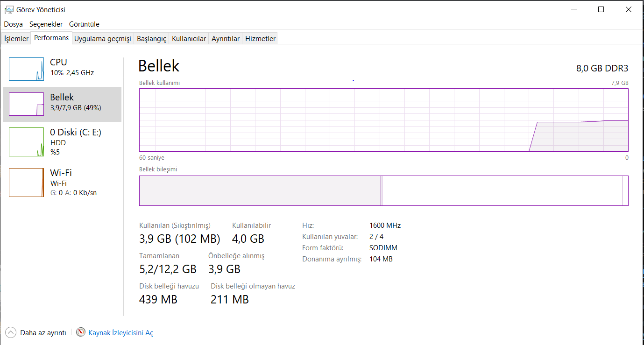Click the Disk belleği havuzu value 439 MB

158,299
